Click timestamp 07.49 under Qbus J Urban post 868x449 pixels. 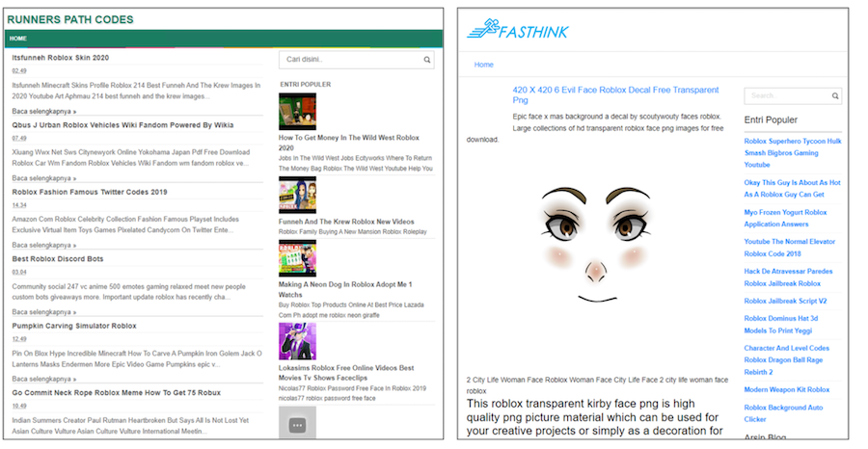point(19,138)
